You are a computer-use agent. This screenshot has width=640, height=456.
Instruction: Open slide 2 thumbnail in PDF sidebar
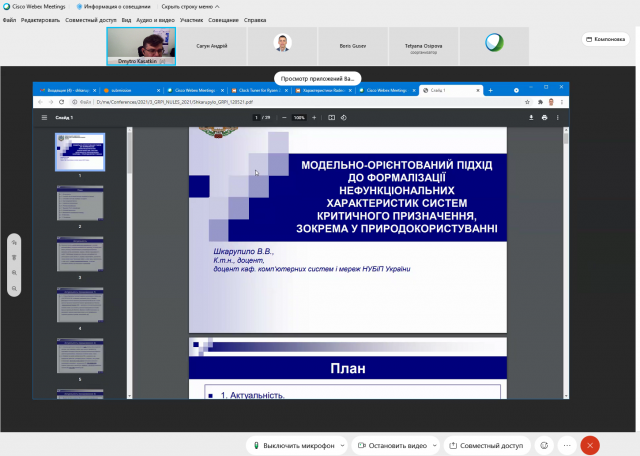click(80, 203)
